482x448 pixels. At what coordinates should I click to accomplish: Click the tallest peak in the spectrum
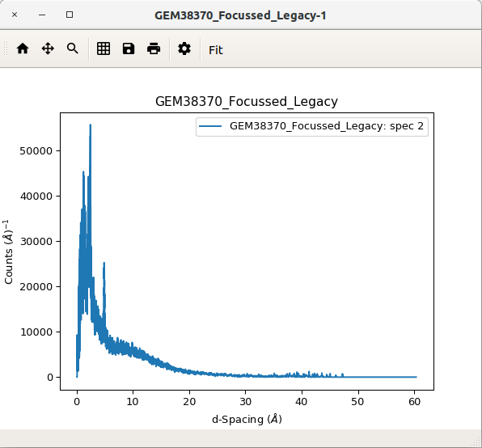90,125
